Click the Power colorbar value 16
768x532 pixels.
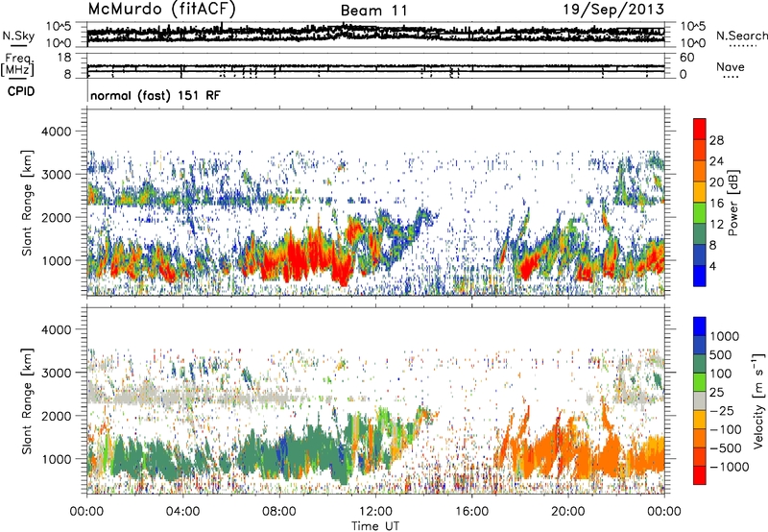tap(716, 204)
